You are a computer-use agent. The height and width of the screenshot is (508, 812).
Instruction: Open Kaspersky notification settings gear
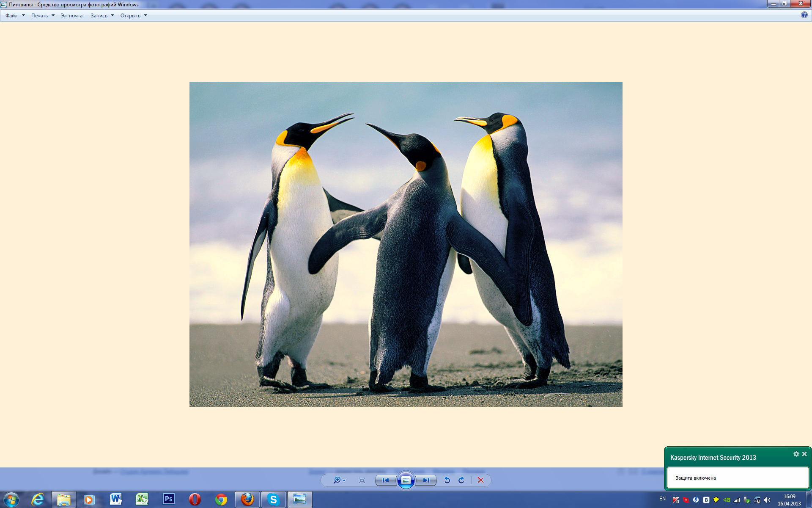tap(796, 454)
